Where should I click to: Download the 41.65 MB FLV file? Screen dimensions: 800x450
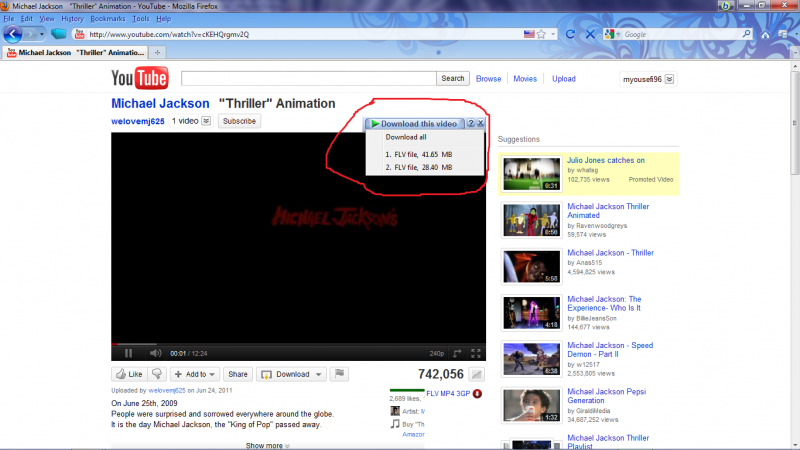click(x=419, y=154)
